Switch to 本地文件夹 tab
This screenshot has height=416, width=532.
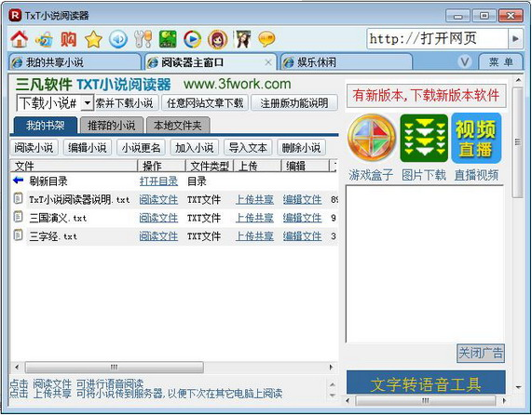click(x=178, y=126)
